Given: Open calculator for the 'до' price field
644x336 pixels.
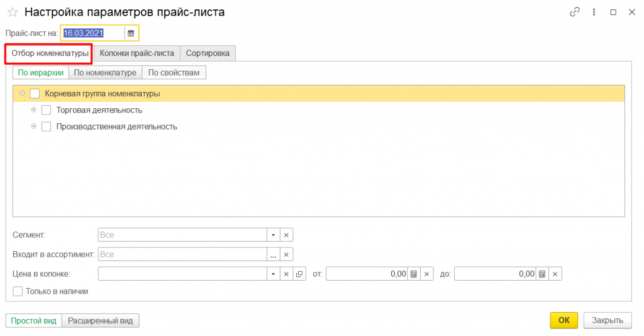Looking at the screenshot, I should point(541,274).
